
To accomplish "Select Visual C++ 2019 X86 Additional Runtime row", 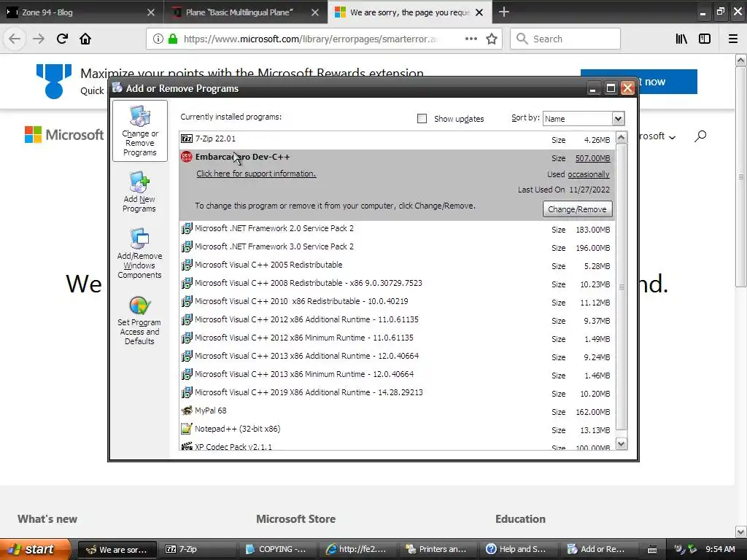I will coord(397,393).
